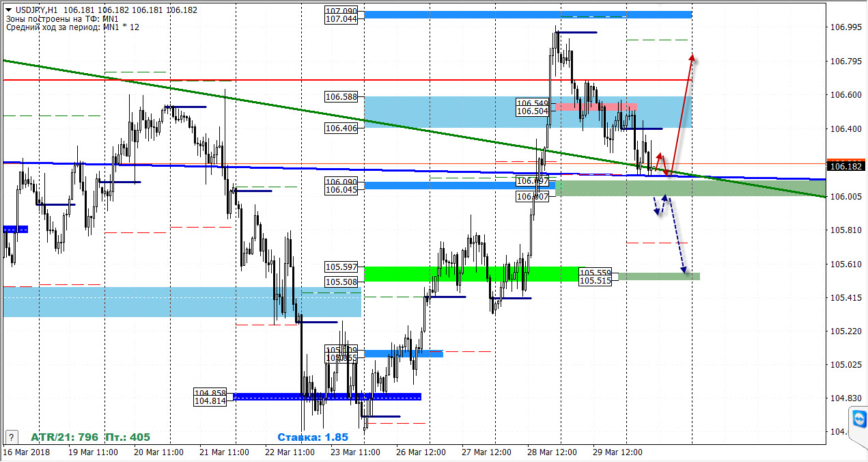Click the 29 Mar 12:00 time label
The image size is (868, 462).
[617, 452]
